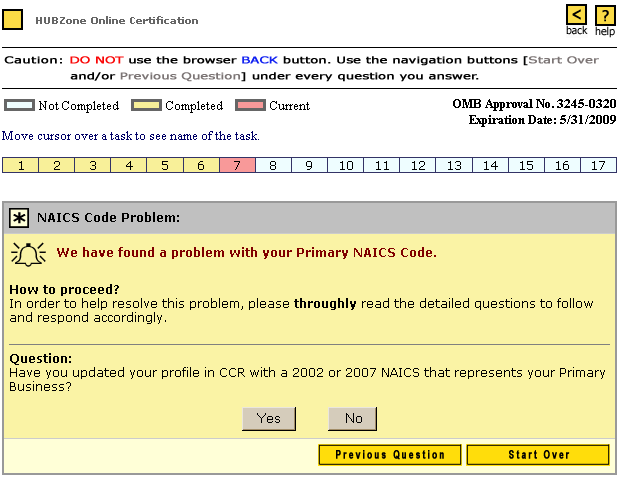The width and height of the screenshot is (620, 480).
Task: Go to task step 1
Action: (x=21, y=166)
